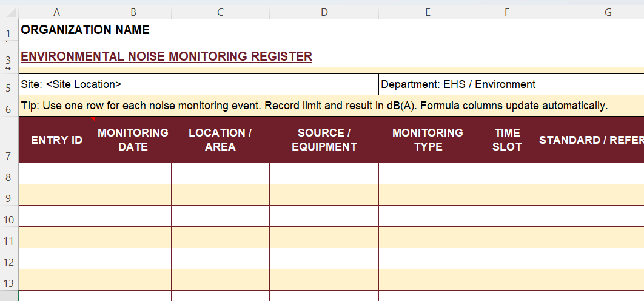Click empty Time Slot cell in row 10

click(x=506, y=216)
